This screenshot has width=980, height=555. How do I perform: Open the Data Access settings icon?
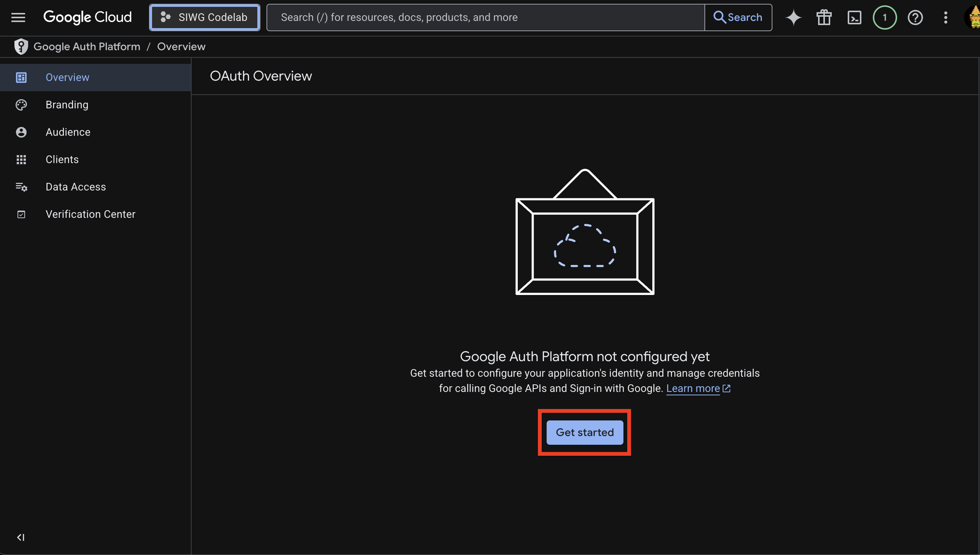pos(21,187)
